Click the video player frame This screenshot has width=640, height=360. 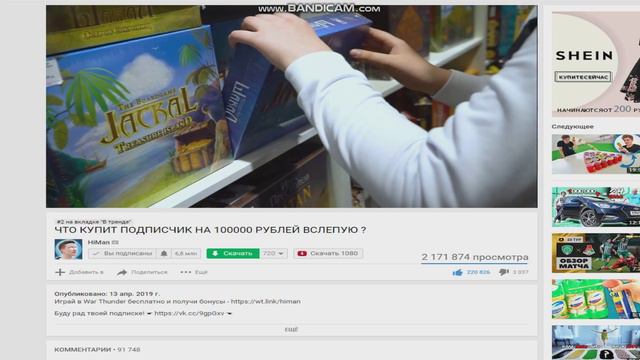[292, 107]
